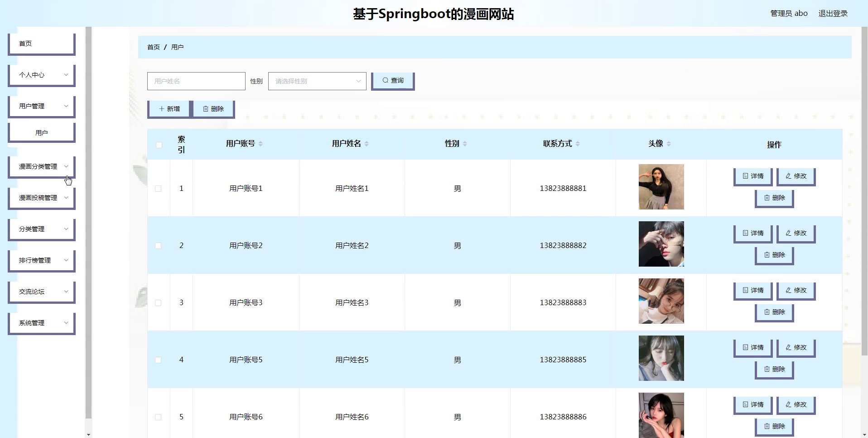868x438 pixels.
Task: Click 修改 for 用户账号2
Action: (796, 234)
